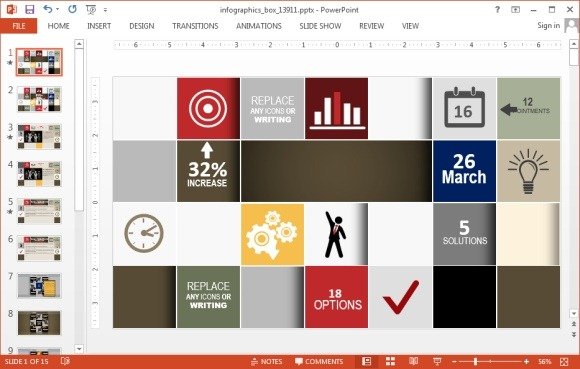The image size is (580, 369).
Task: Go to next slide double-arrow button
Action: [574, 334]
